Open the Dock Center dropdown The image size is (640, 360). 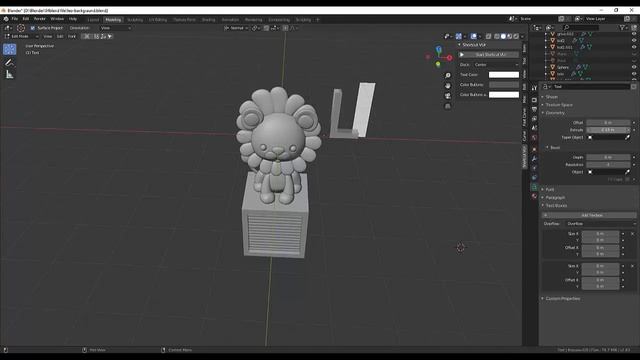496,64
